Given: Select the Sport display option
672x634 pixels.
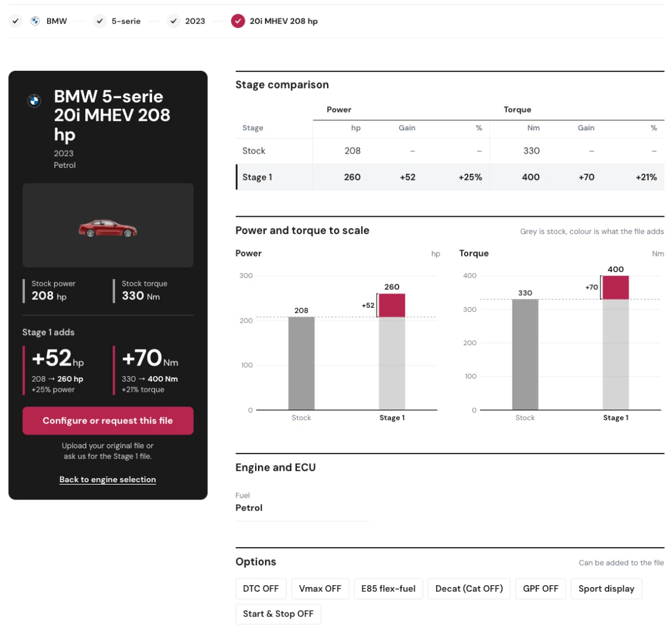Looking at the screenshot, I should tap(606, 589).
